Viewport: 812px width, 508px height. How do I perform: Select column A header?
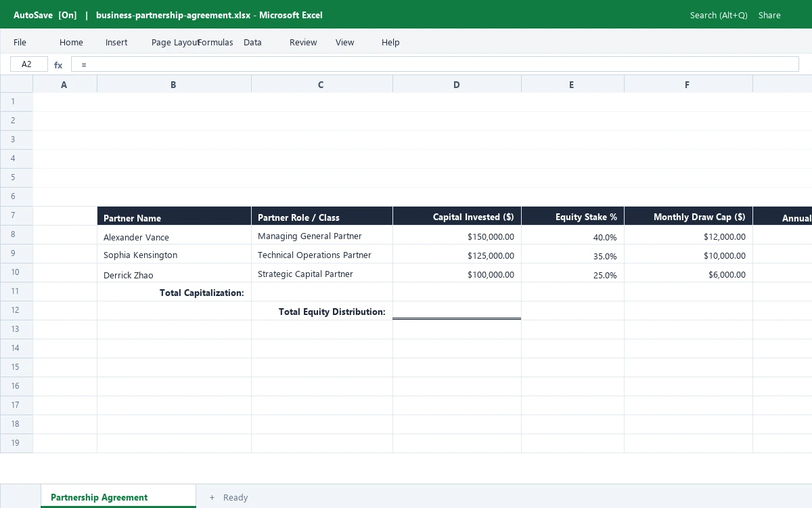[x=64, y=84]
